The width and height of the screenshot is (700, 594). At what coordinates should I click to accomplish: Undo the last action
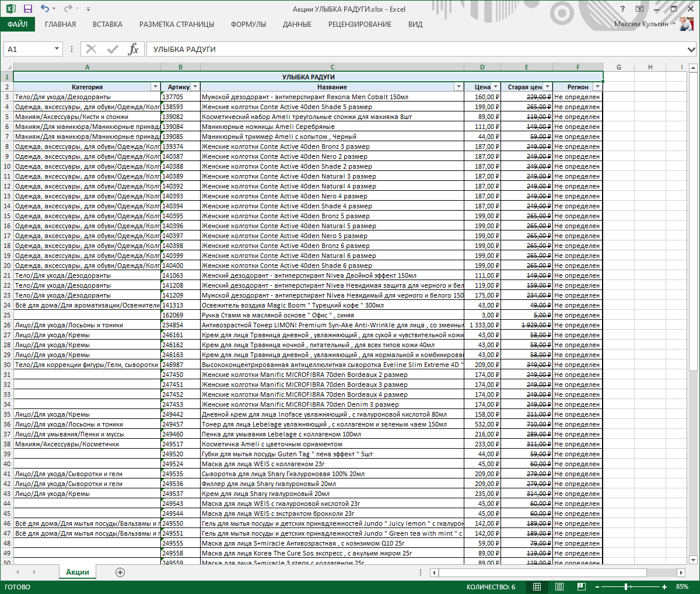click(45, 9)
